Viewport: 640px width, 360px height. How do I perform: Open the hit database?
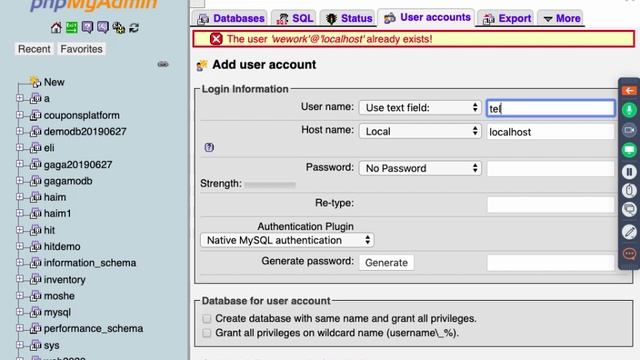[49, 230]
